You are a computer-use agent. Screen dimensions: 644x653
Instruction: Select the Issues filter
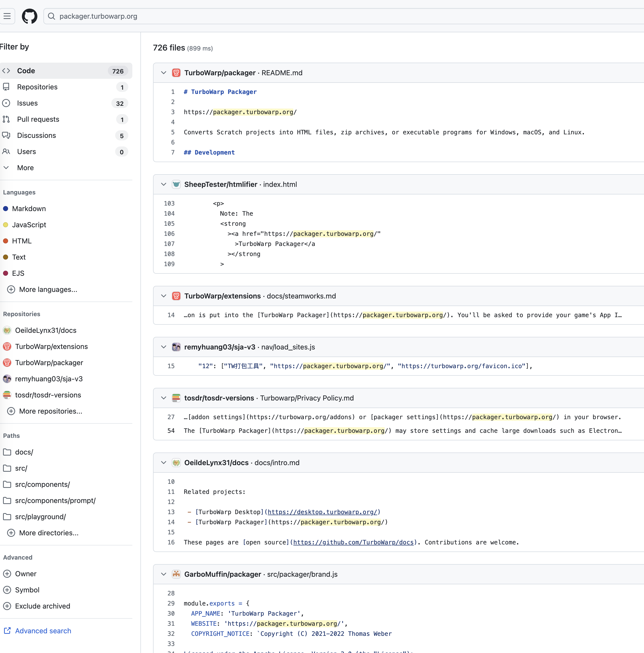pos(66,103)
